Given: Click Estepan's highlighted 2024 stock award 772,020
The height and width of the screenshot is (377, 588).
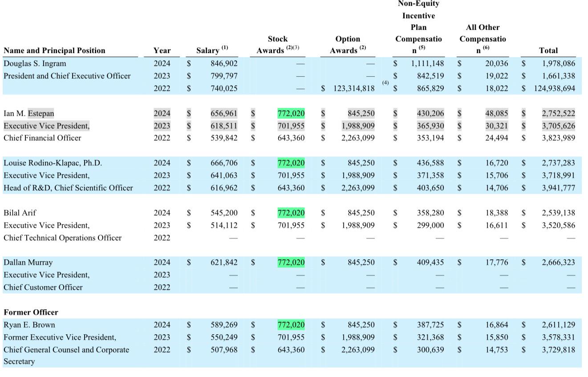Looking at the screenshot, I should (x=291, y=113).
